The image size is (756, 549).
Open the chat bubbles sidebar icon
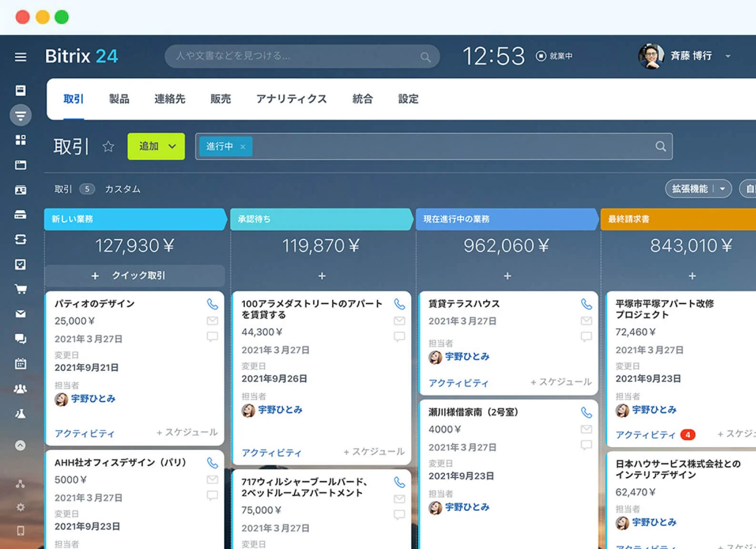tap(20, 339)
